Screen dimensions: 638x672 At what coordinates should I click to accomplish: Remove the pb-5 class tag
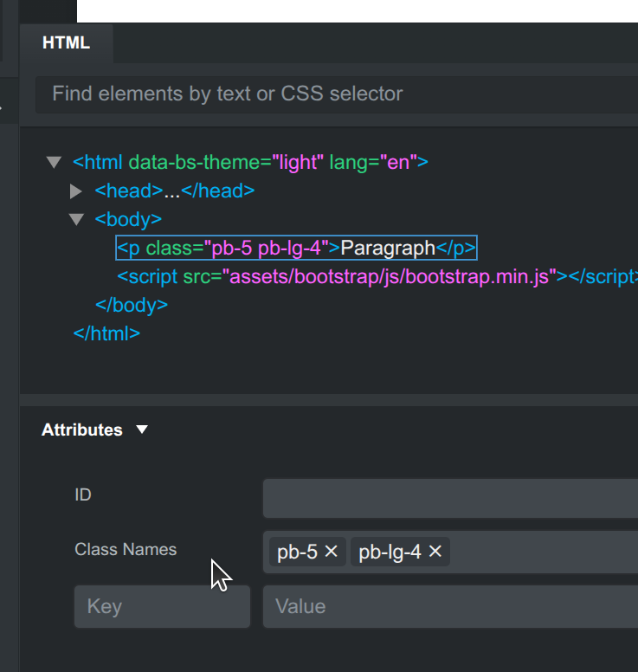[331, 552]
